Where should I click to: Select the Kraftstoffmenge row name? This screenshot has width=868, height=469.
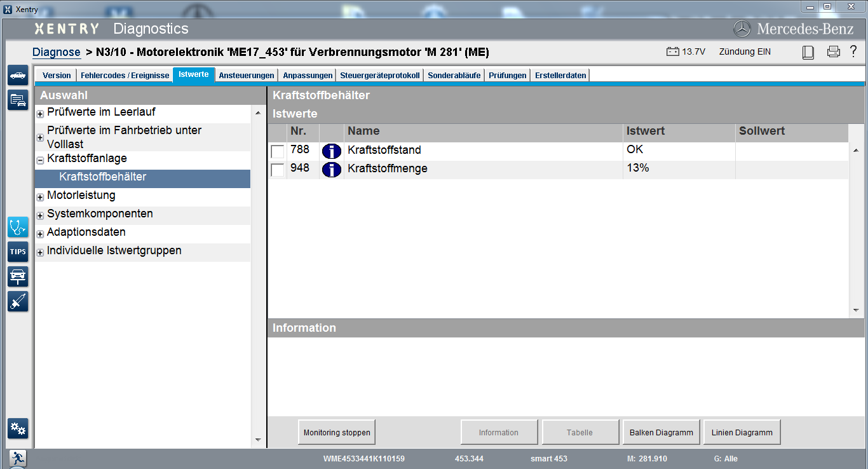pyautogui.click(x=388, y=169)
